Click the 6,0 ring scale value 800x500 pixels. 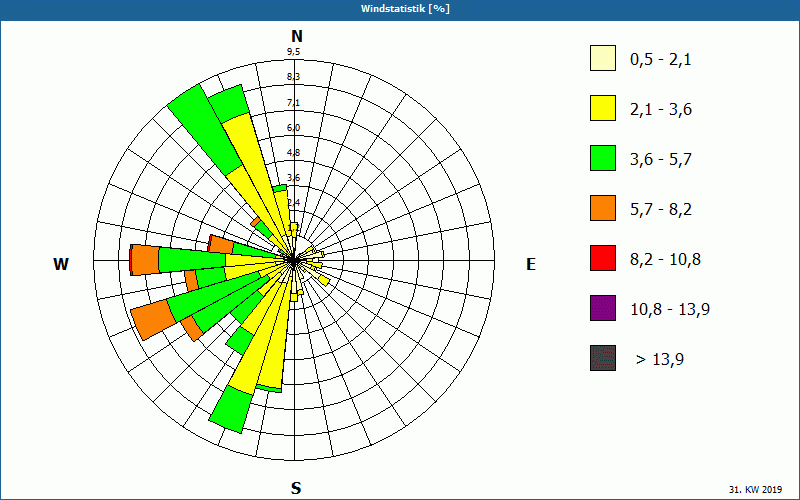[293, 128]
